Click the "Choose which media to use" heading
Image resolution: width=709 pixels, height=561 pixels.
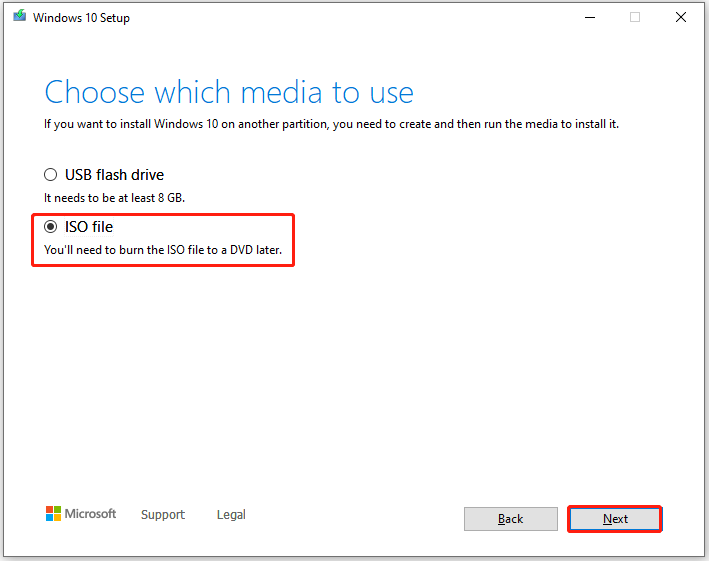[x=229, y=93]
